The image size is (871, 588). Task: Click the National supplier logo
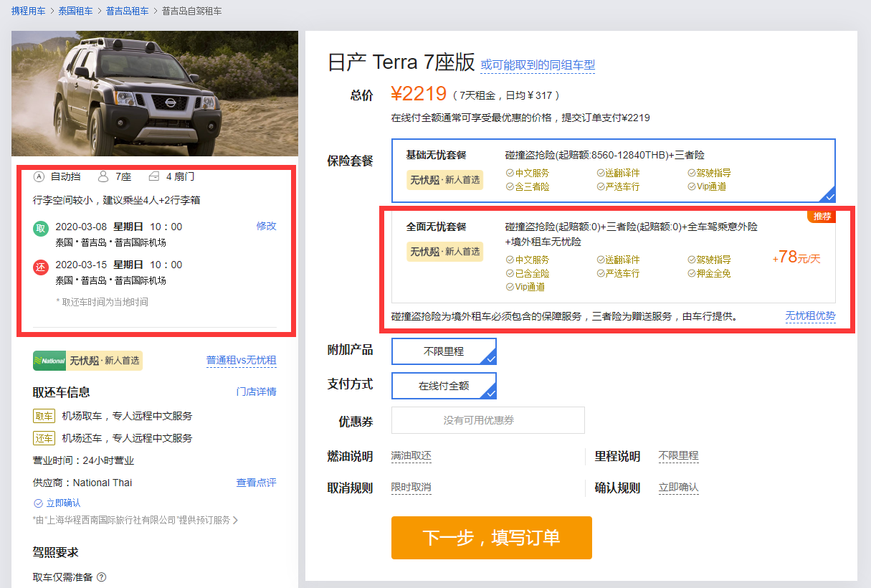[49, 361]
